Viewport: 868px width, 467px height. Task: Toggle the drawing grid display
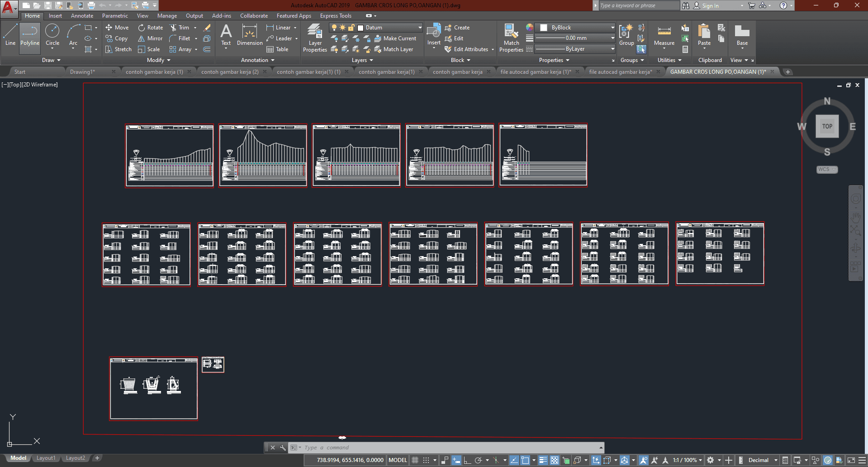pos(415,460)
